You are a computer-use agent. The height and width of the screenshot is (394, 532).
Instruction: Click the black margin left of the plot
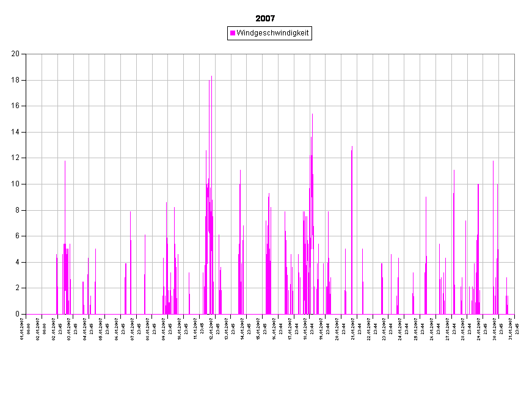pos(12,183)
